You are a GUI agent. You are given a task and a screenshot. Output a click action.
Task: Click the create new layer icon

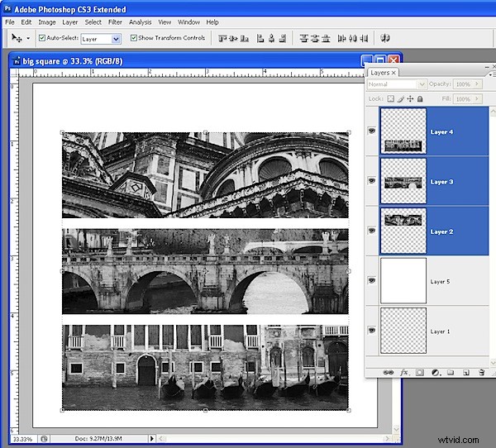point(465,373)
